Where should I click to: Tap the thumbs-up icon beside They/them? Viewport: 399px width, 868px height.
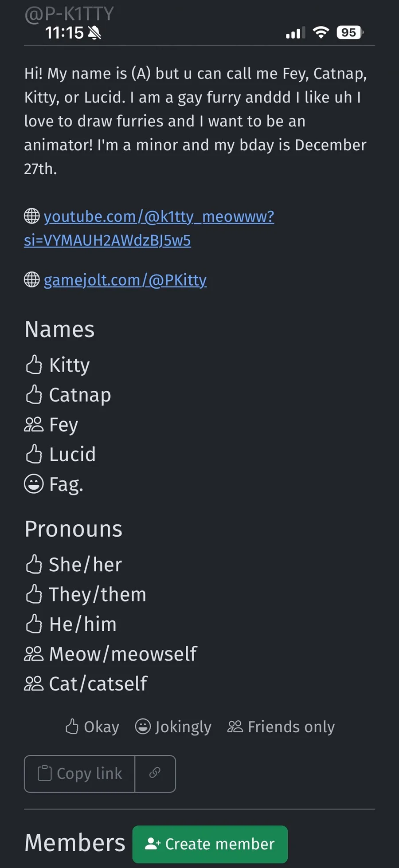(34, 594)
